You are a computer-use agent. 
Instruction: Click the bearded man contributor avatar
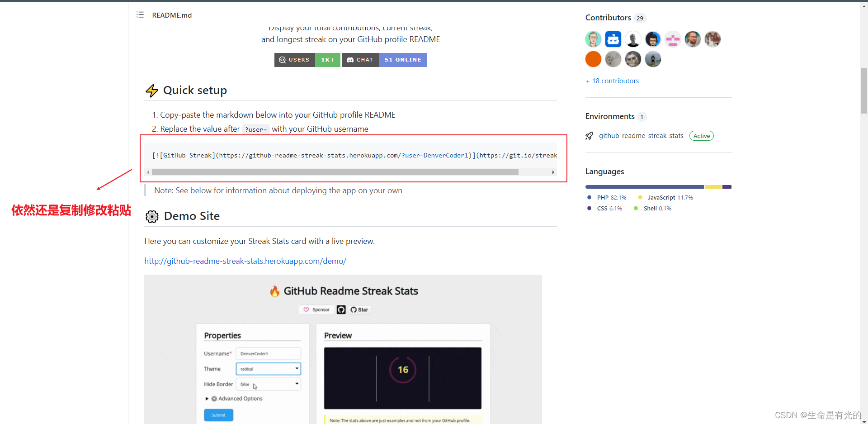693,39
